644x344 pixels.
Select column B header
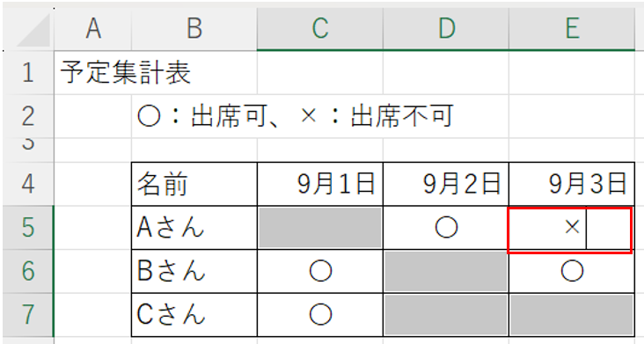[x=194, y=29]
